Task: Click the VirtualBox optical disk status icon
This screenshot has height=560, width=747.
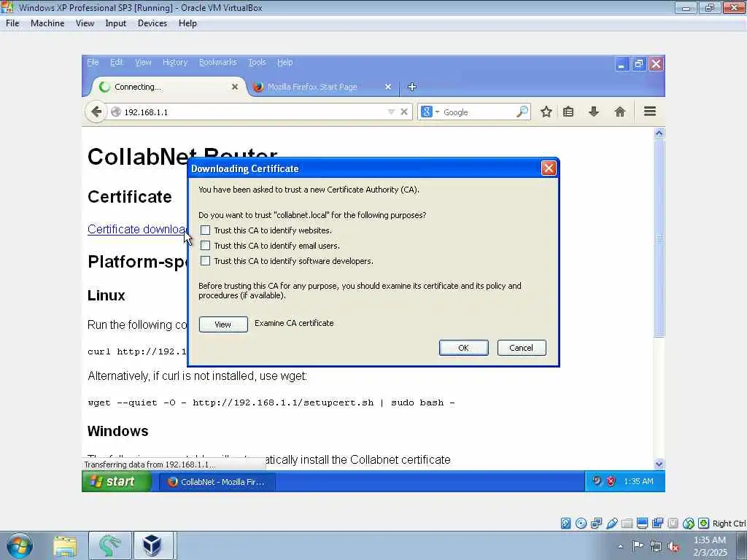Action: (581, 524)
